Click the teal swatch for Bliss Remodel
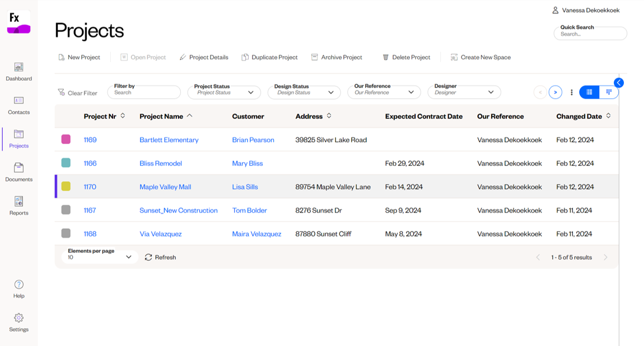 click(x=66, y=163)
